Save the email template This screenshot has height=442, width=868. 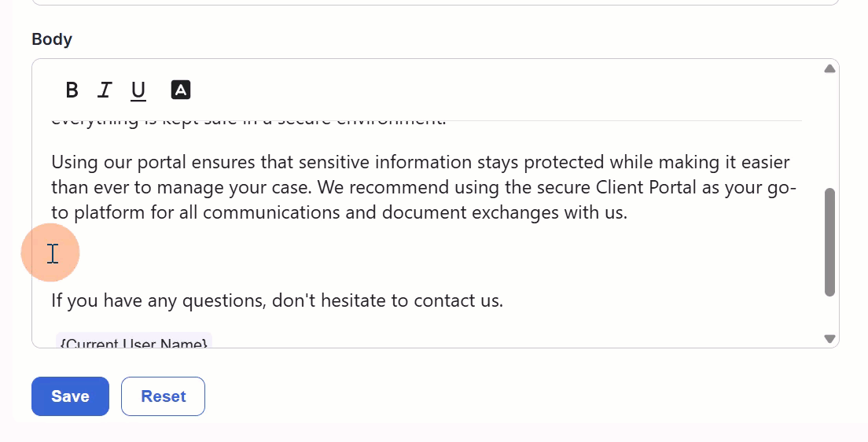(70, 396)
